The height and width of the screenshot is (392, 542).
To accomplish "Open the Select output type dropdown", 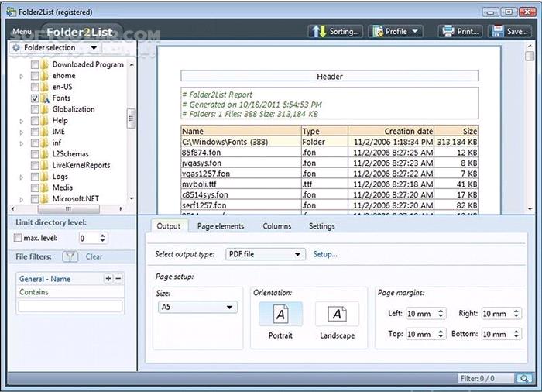I will pos(265,254).
